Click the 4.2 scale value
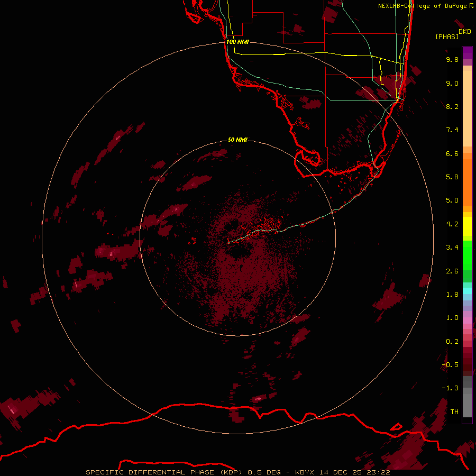 click(452, 224)
